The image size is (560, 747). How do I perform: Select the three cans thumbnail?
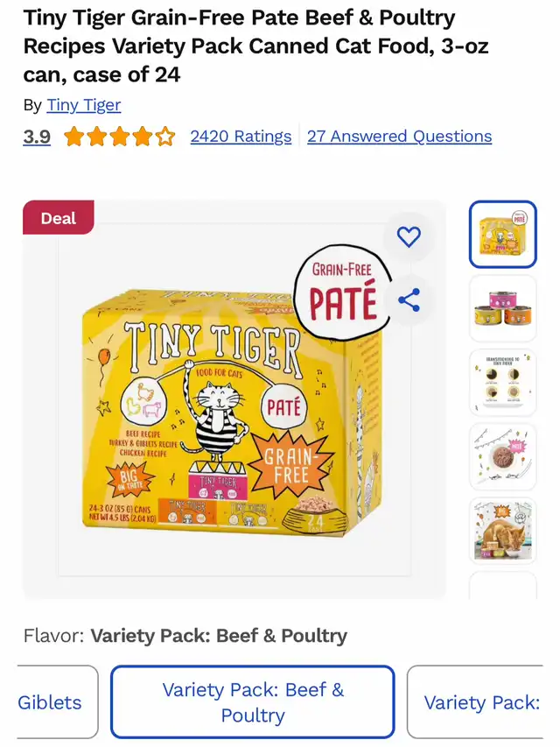(x=503, y=308)
